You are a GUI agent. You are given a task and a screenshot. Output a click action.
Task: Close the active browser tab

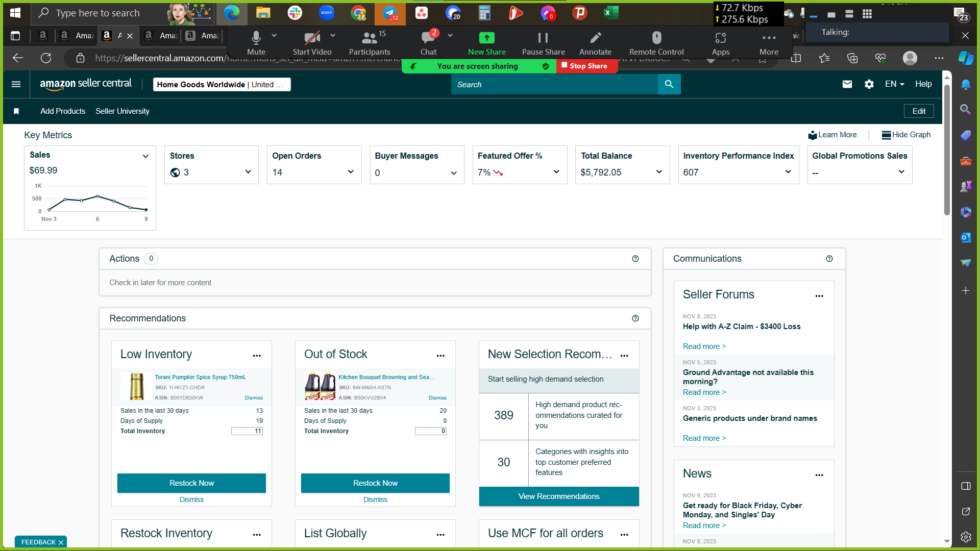tap(130, 36)
